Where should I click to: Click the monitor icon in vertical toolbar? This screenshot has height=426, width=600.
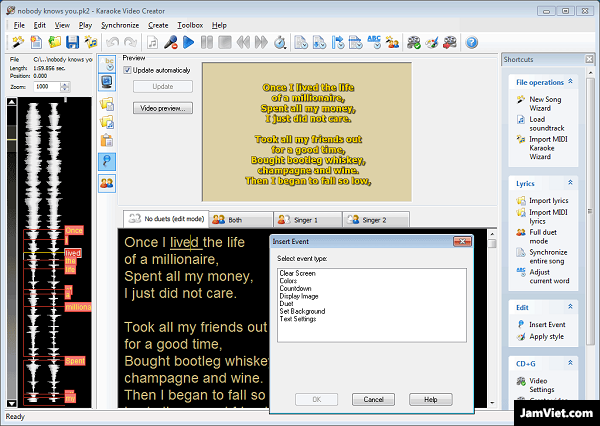[107, 82]
